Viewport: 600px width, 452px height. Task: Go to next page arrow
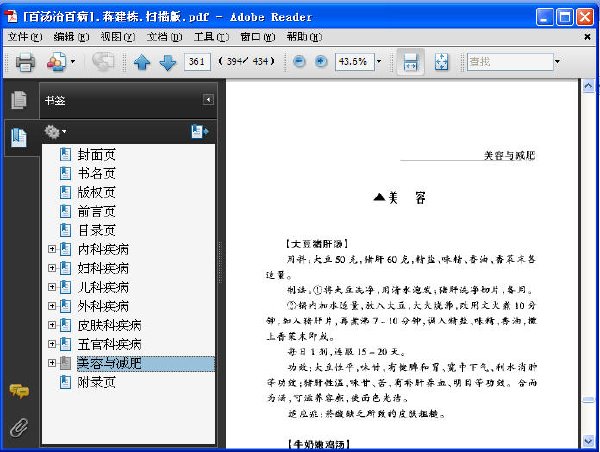(x=168, y=62)
